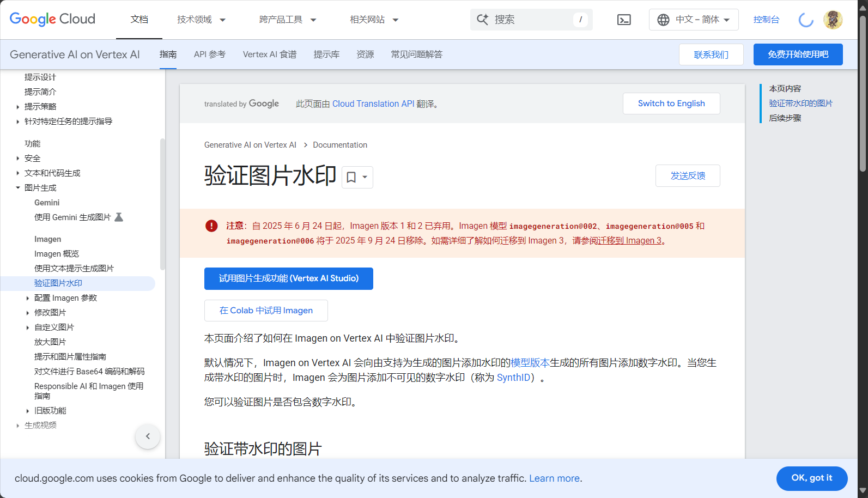Viewport: 868px width, 498px height.
Task: Jump to 验证带水印的图片 in page contents
Action: [800, 104]
